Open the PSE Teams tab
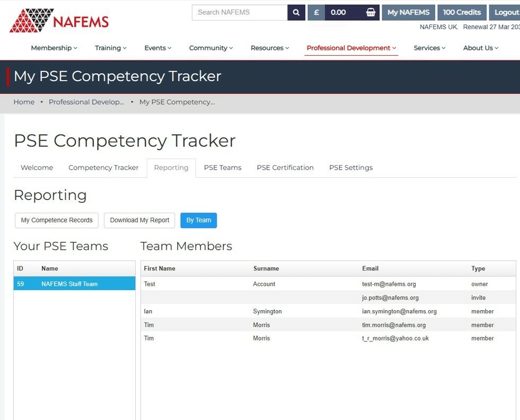Image resolution: width=520 pixels, height=420 pixels. coord(222,168)
